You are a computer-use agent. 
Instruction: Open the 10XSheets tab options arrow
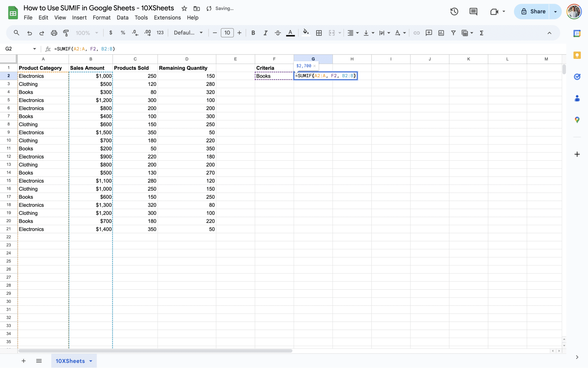[91, 361]
